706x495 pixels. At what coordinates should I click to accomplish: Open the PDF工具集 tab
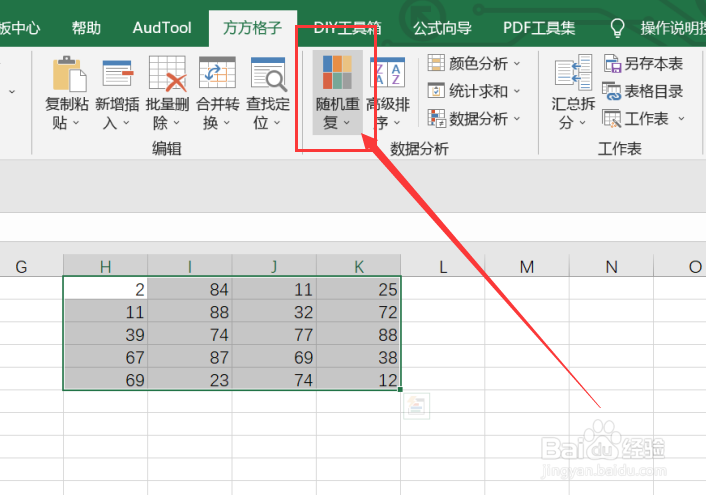click(539, 28)
